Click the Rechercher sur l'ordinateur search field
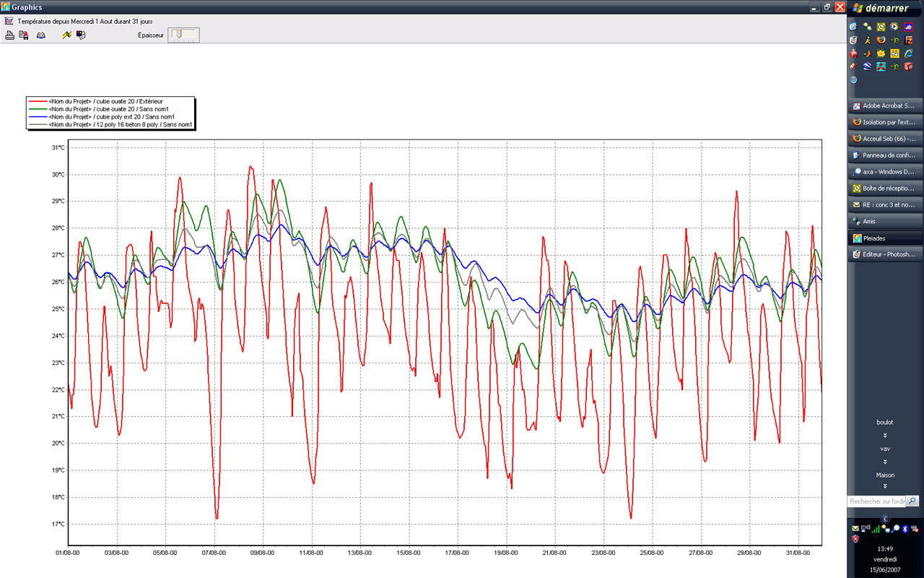This screenshot has width=924, height=578. point(876,501)
